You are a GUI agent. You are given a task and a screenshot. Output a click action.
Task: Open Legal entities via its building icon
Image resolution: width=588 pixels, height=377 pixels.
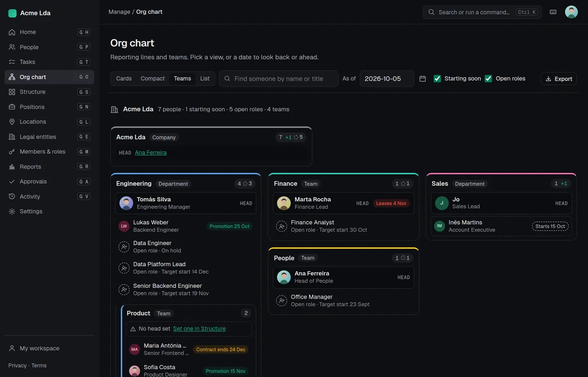coord(12,137)
